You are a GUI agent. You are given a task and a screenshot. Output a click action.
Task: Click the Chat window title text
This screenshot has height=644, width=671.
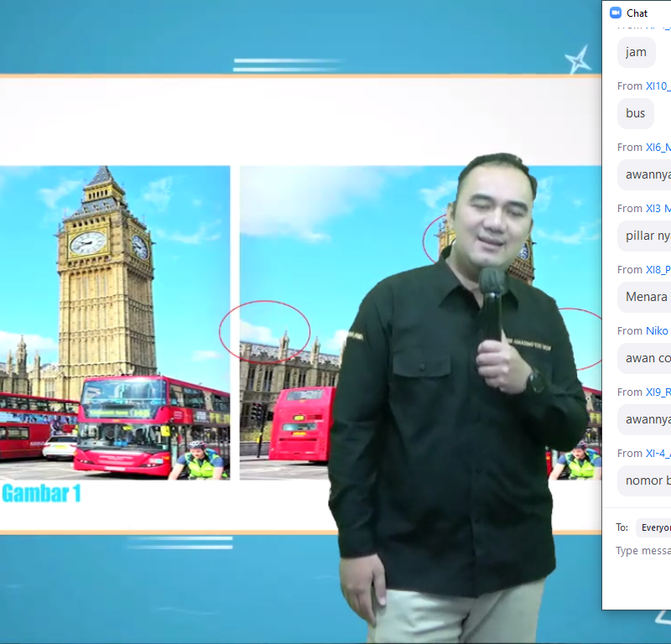pos(637,13)
